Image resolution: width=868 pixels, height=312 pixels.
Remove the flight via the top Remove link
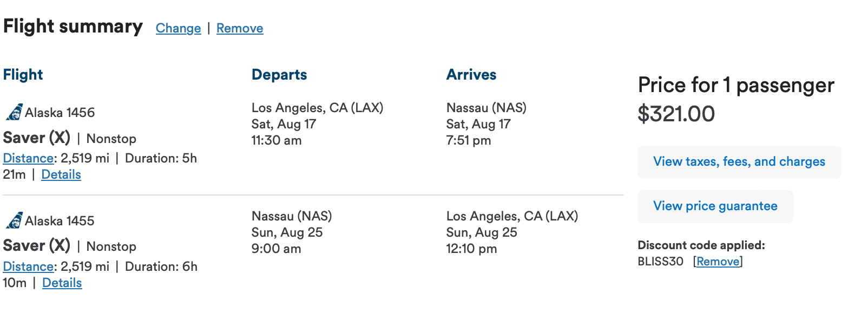click(x=240, y=28)
